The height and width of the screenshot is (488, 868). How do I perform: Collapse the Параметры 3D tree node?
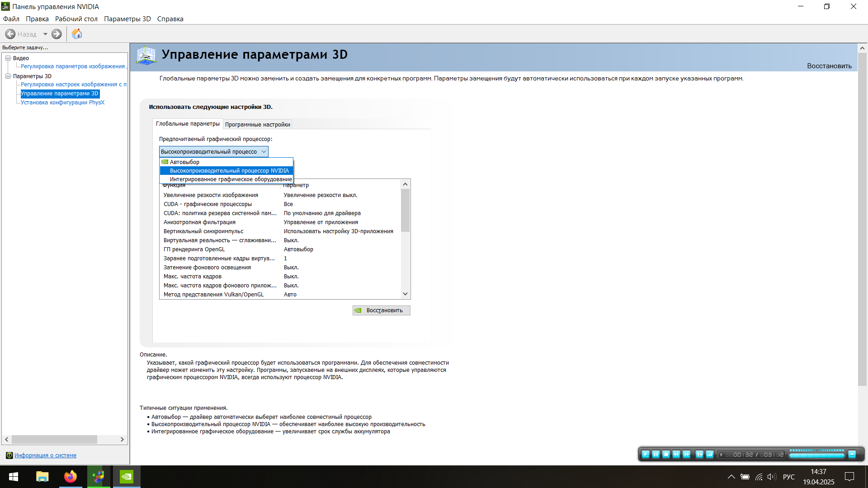8,76
